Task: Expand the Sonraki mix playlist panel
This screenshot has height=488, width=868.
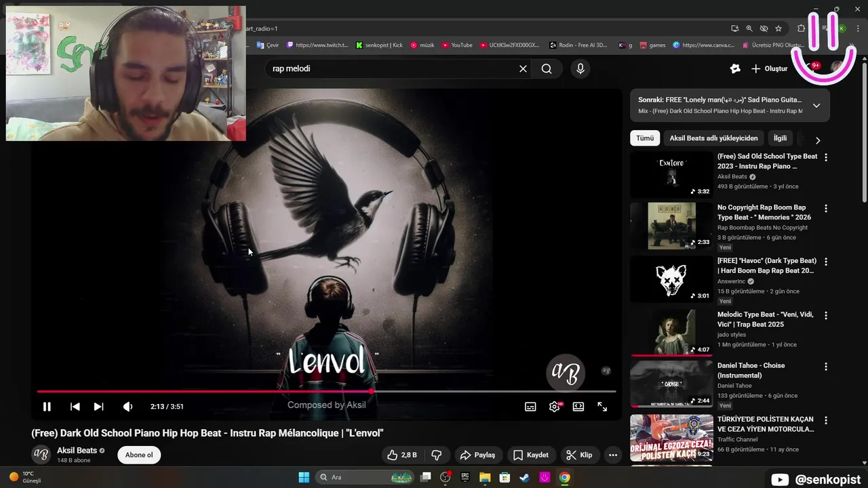Action: [x=816, y=105]
